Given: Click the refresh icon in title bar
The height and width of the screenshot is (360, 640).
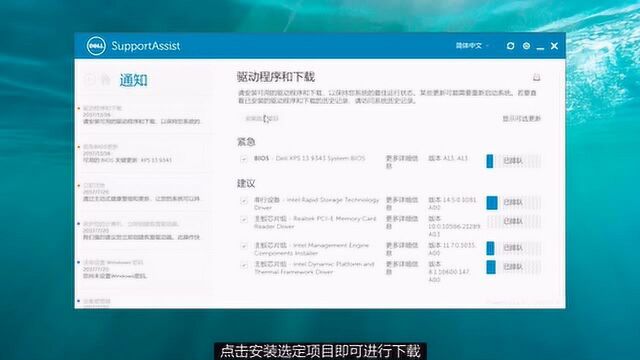Looking at the screenshot, I should [x=510, y=46].
